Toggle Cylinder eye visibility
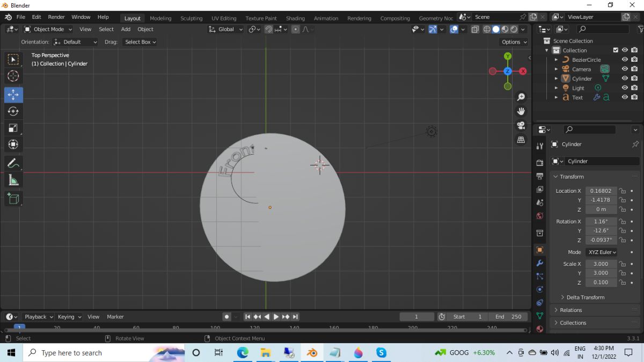The width and height of the screenshot is (644, 362). (625, 78)
